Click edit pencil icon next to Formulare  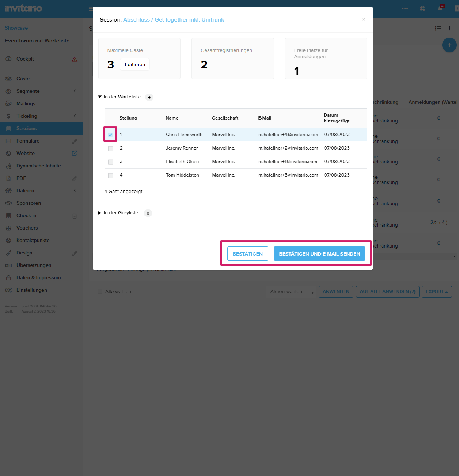(75, 141)
